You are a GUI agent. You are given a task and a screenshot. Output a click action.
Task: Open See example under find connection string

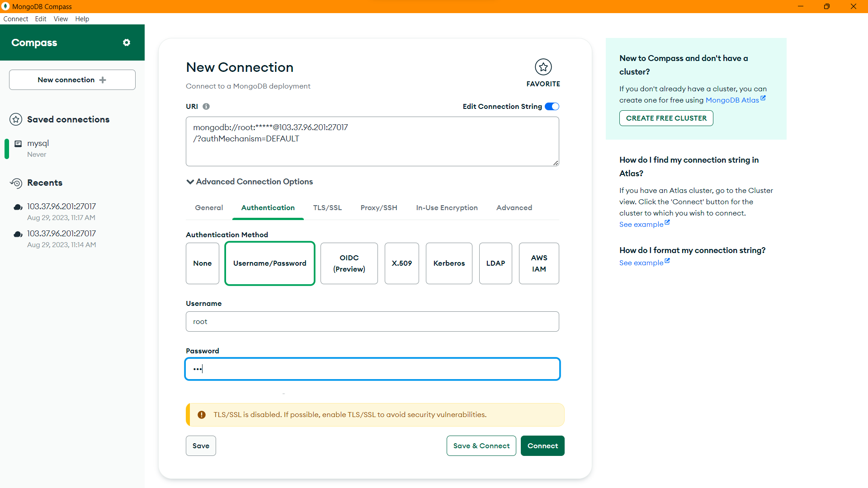pyautogui.click(x=642, y=225)
